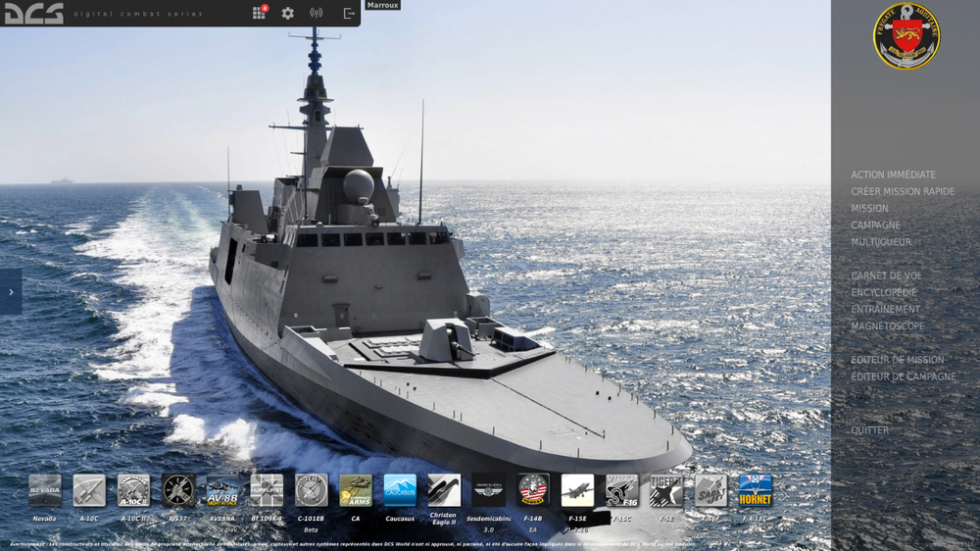Click the logout exit icon
Viewport: 980px width, 551px height.
click(x=349, y=13)
